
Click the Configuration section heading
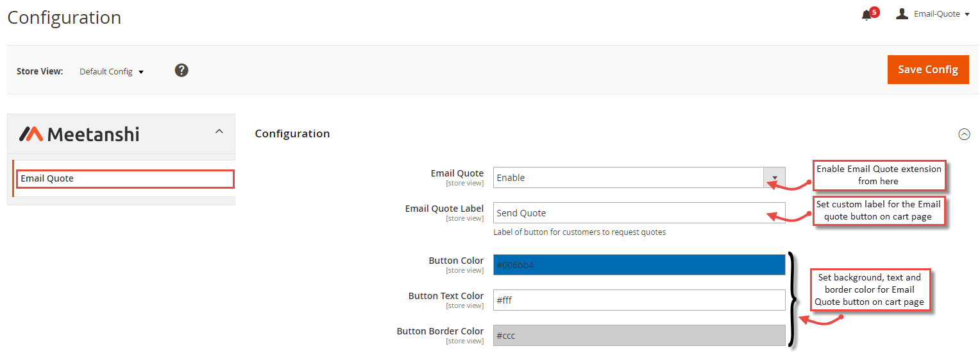tap(292, 133)
